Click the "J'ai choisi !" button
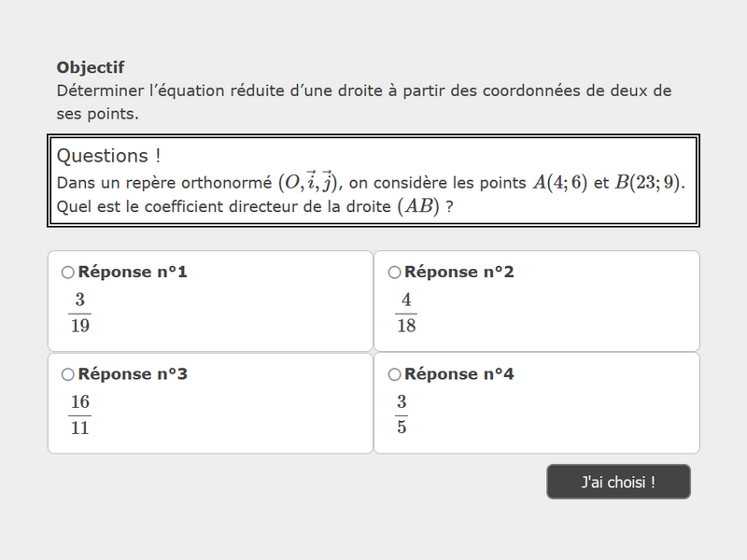The height and width of the screenshot is (560, 747). [618, 482]
